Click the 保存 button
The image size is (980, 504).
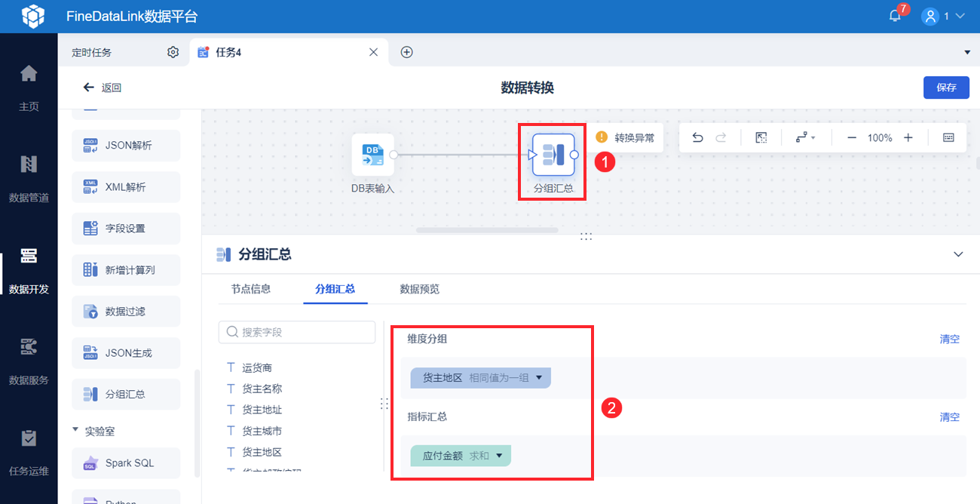[x=946, y=88]
